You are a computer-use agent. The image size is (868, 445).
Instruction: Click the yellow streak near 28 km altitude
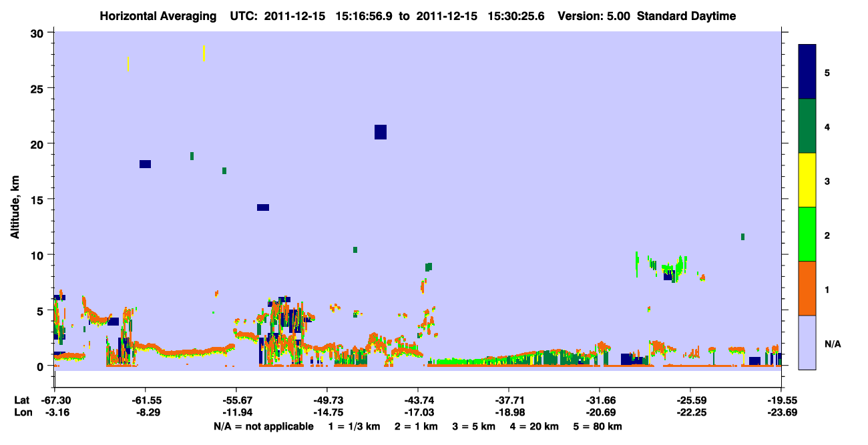tap(204, 53)
